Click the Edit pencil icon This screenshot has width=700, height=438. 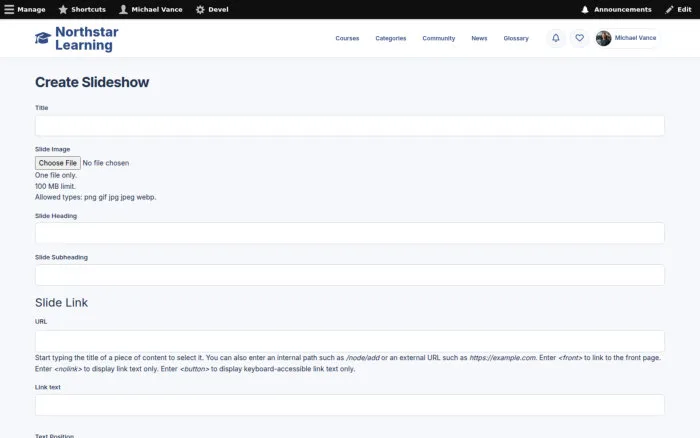(x=669, y=9)
